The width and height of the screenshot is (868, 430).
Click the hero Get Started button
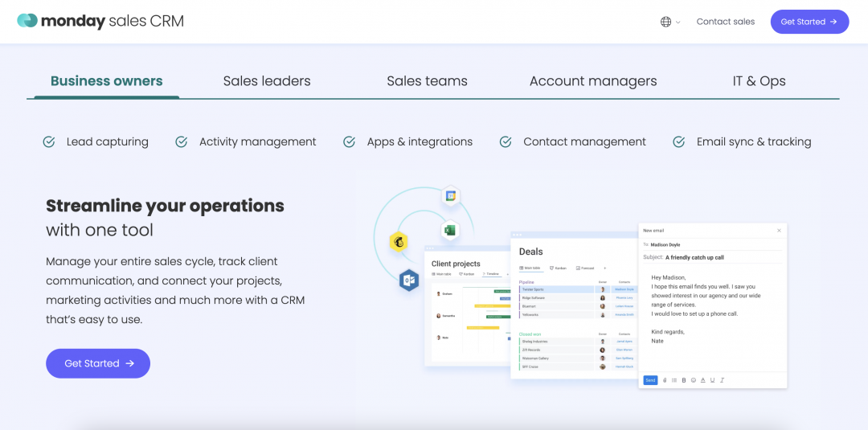click(x=98, y=363)
